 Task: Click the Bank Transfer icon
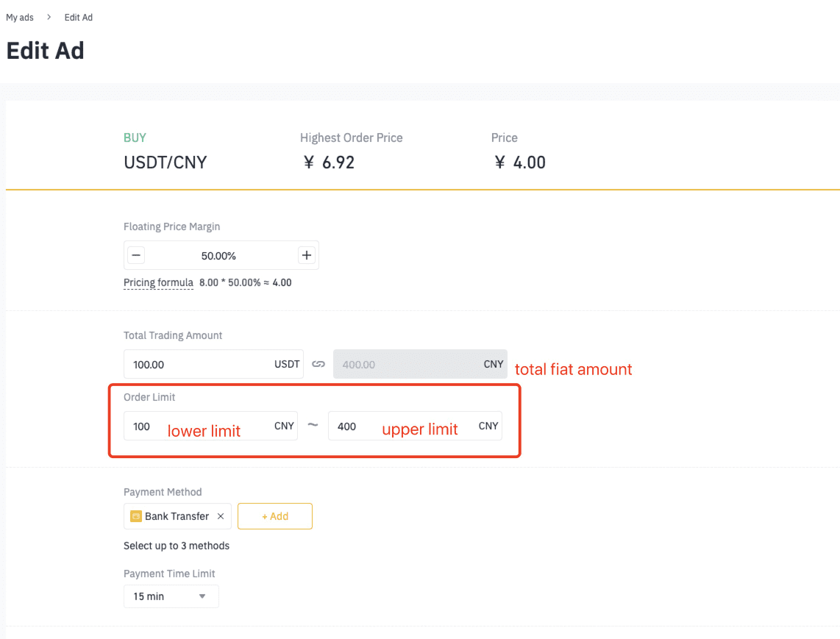tap(136, 516)
